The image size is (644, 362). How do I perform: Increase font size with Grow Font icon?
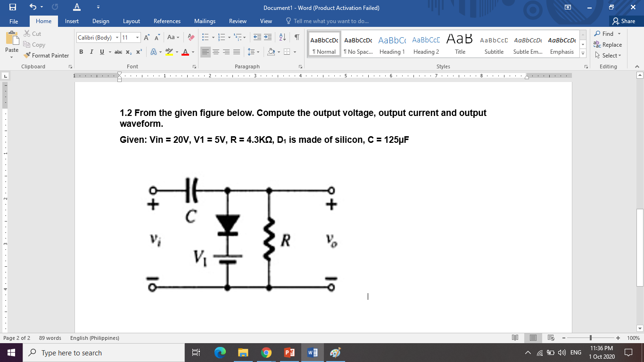147,37
